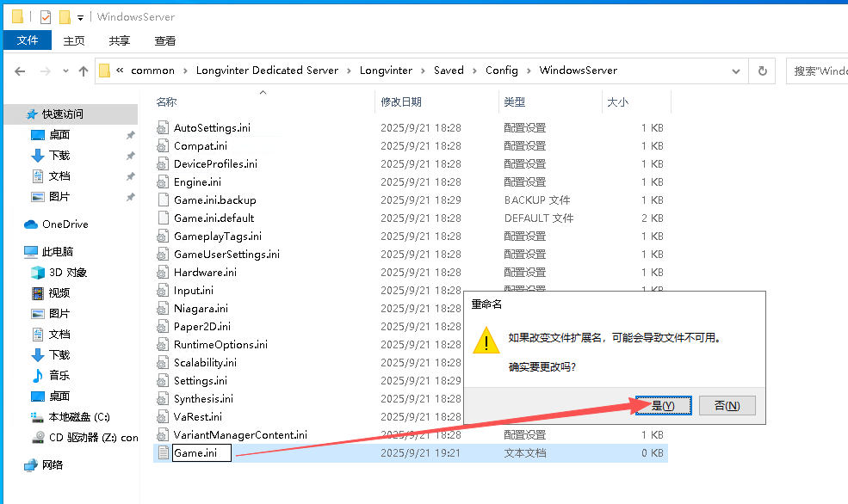
Task: Expand the hidden path double-chevron
Action: click(120, 71)
